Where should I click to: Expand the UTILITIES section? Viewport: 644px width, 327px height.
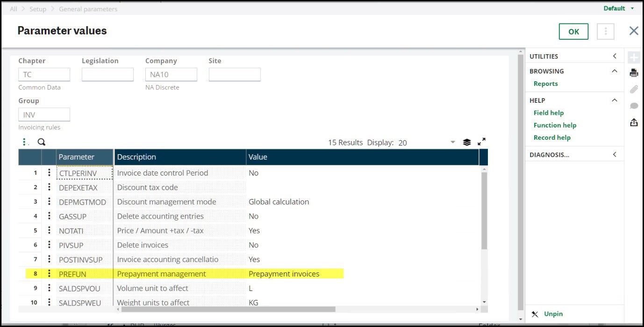[x=615, y=56]
